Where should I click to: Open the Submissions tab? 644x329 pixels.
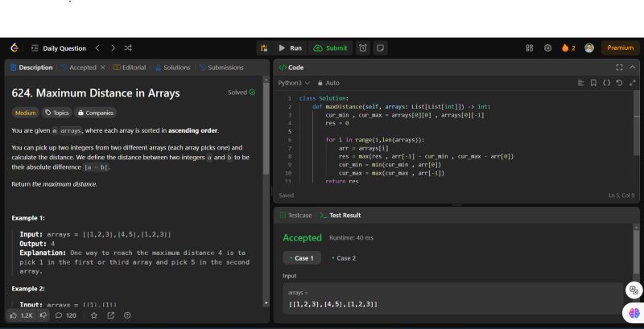[221, 68]
